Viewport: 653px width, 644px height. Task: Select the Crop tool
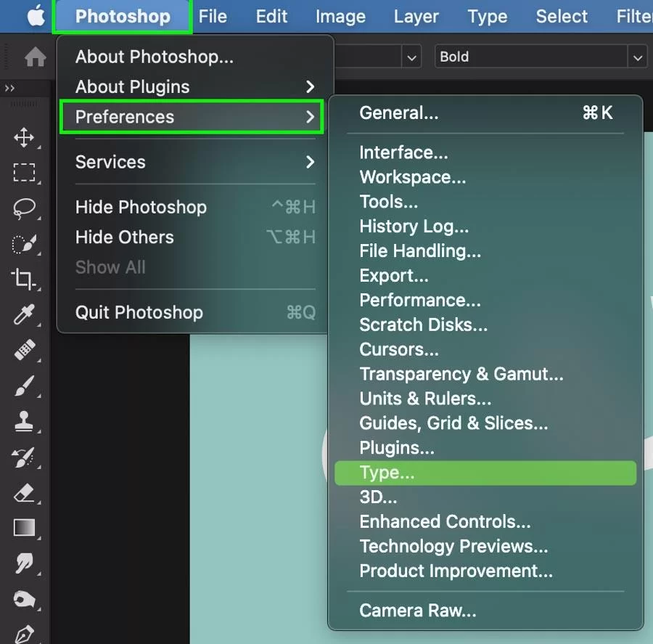tap(23, 279)
